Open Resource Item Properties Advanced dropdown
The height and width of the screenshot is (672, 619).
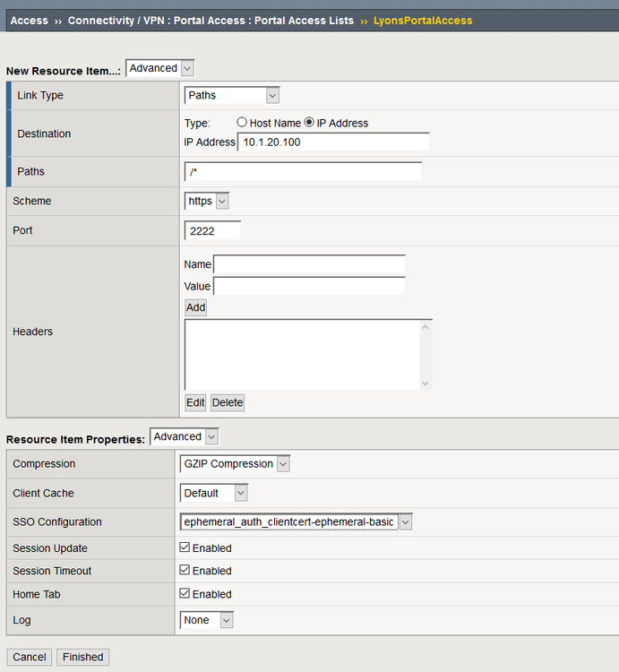(x=185, y=436)
